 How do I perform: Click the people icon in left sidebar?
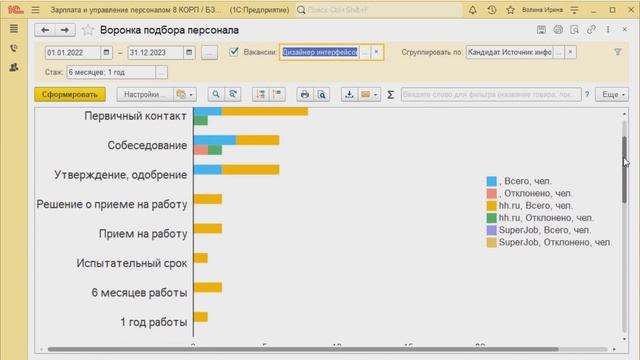14,67
